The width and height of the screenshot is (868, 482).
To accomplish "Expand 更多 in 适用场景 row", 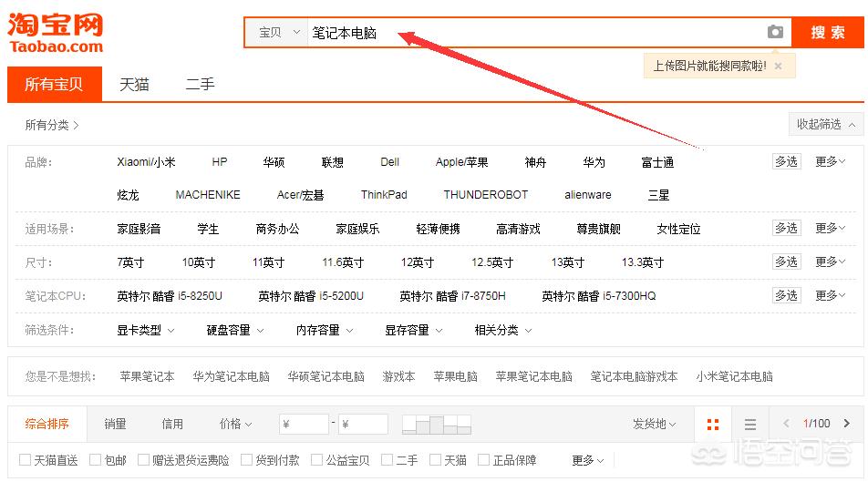I will 830,228.
